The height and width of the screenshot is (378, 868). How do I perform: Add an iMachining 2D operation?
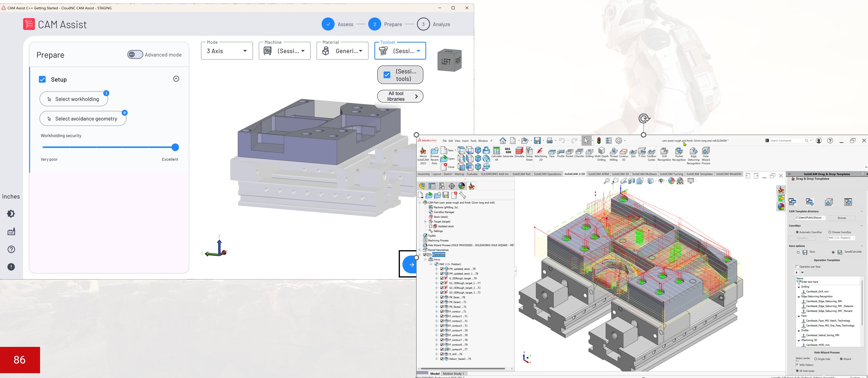[541, 154]
